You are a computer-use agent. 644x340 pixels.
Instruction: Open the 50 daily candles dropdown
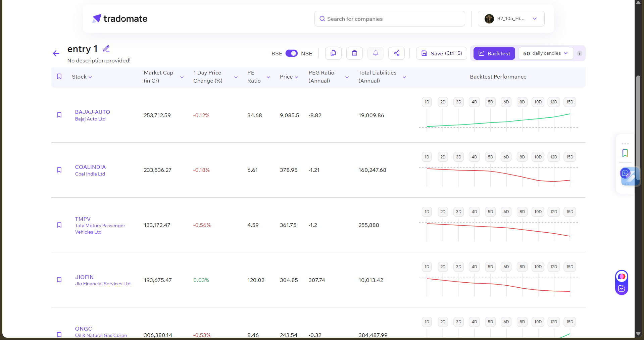pyautogui.click(x=546, y=53)
